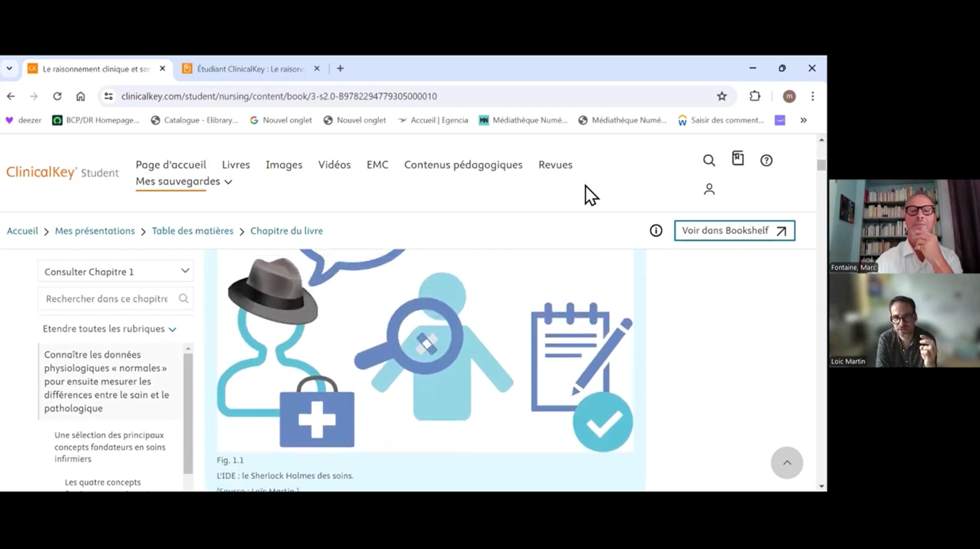This screenshot has width=980, height=549.
Task: Open the Chrome three-dot menu
Action: pos(812,96)
